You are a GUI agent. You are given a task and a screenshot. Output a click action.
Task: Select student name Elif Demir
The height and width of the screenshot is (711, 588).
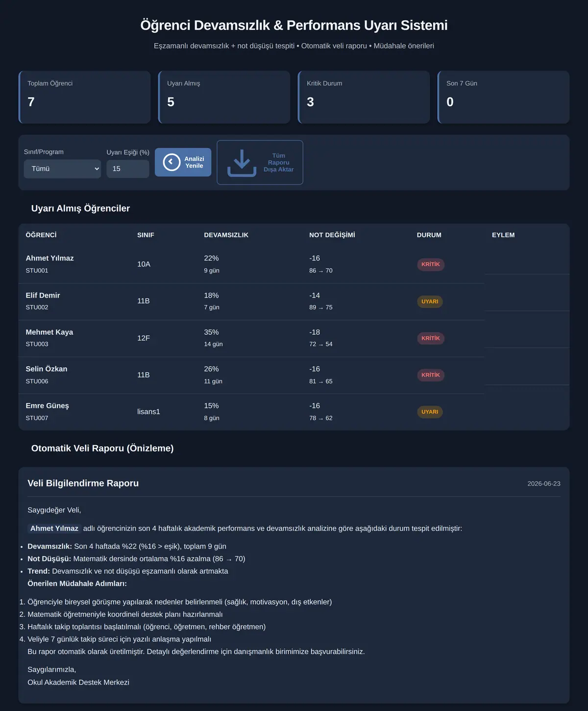[43, 296]
